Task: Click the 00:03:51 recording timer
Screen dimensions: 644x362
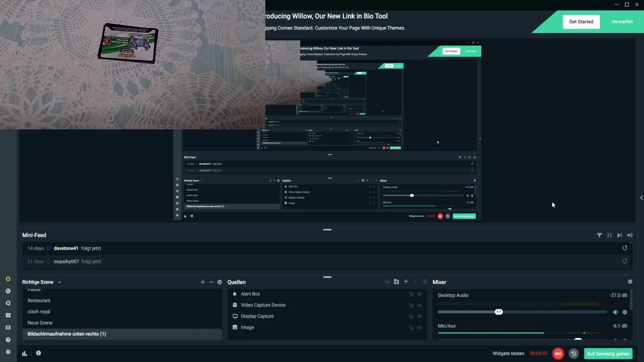Action: pos(538,354)
